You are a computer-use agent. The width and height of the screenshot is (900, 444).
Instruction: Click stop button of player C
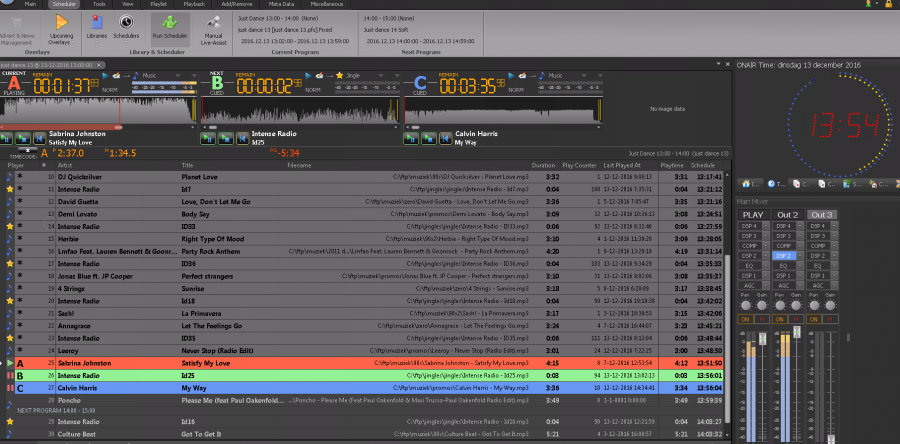click(x=428, y=138)
